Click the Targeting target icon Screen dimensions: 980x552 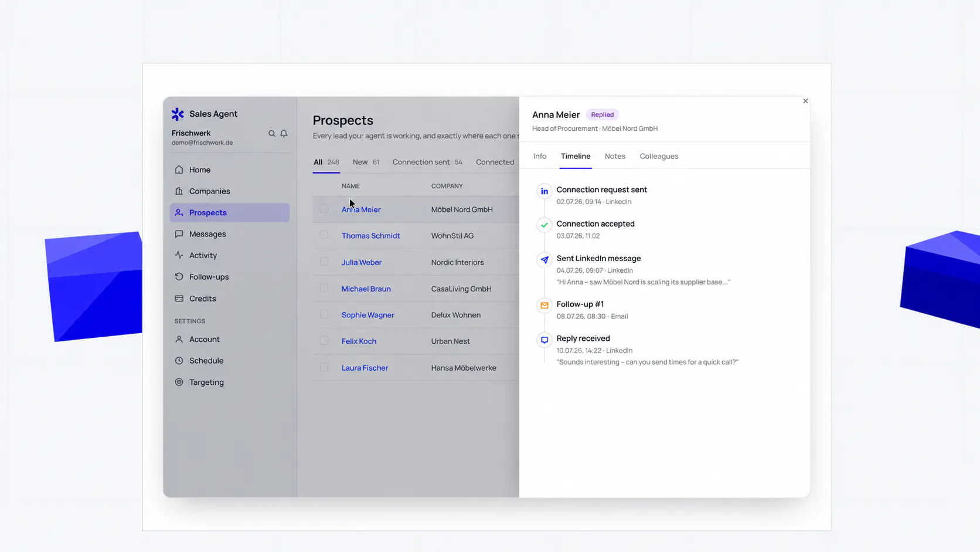179,382
